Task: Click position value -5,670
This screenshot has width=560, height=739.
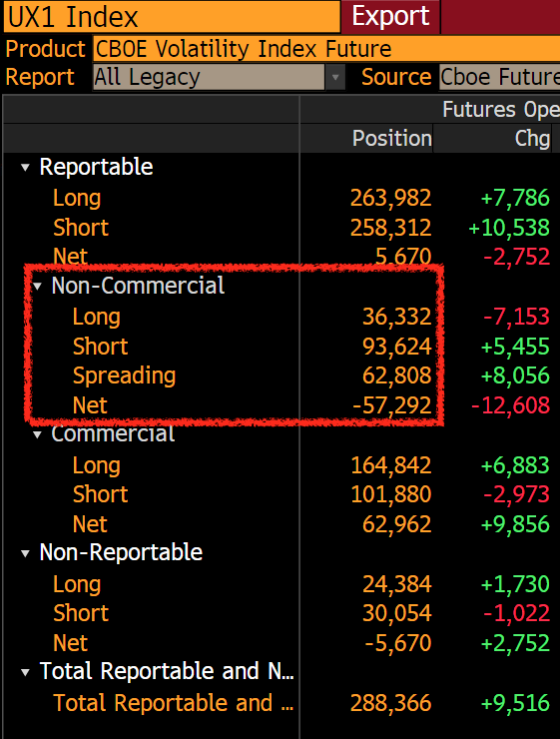Action: coord(398,643)
